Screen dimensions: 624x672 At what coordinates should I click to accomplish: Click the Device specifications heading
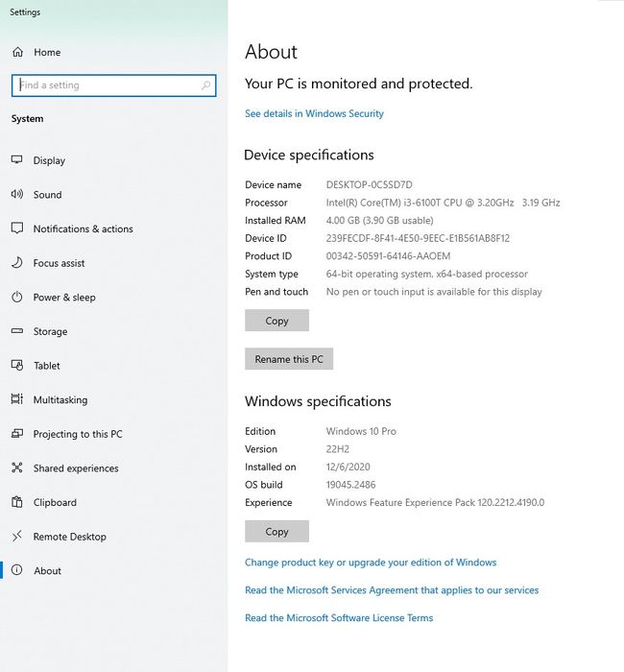[309, 155]
